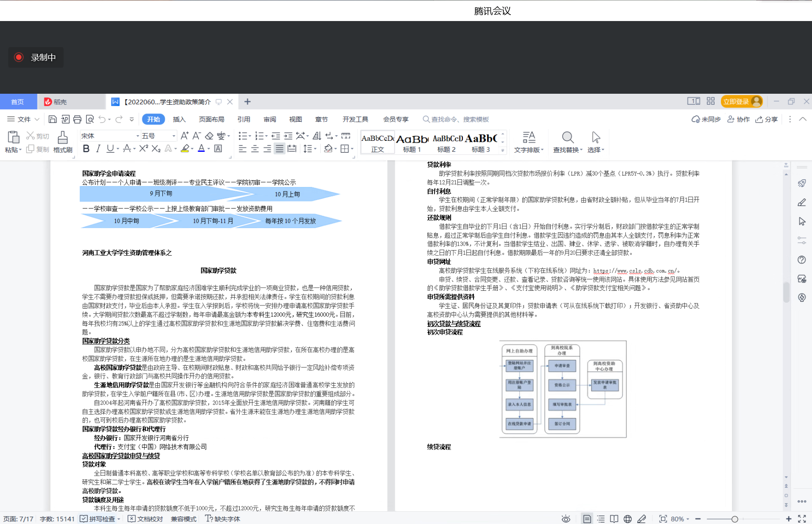812x524 pixels.
Task: Toggle Bold formatting
Action: coord(86,149)
